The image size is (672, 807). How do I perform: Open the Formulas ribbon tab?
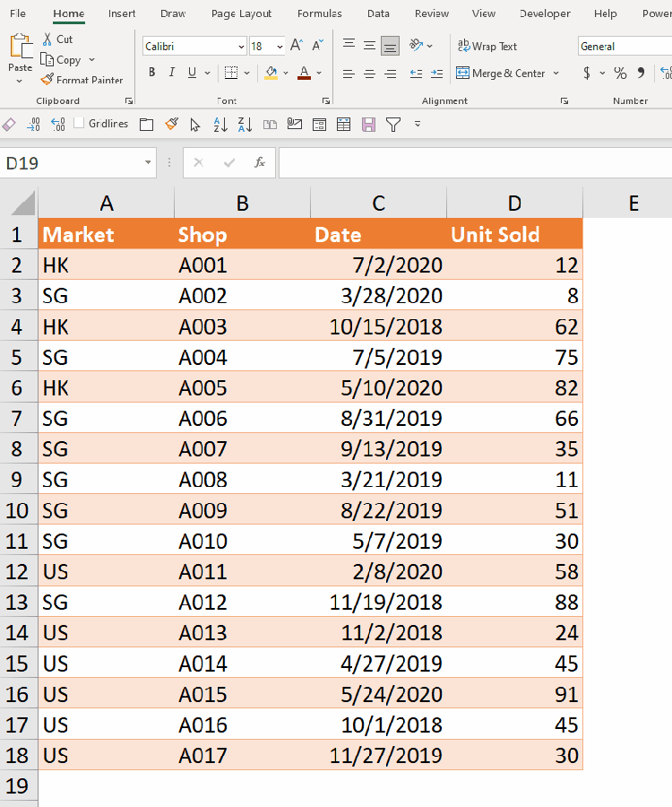click(319, 13)
